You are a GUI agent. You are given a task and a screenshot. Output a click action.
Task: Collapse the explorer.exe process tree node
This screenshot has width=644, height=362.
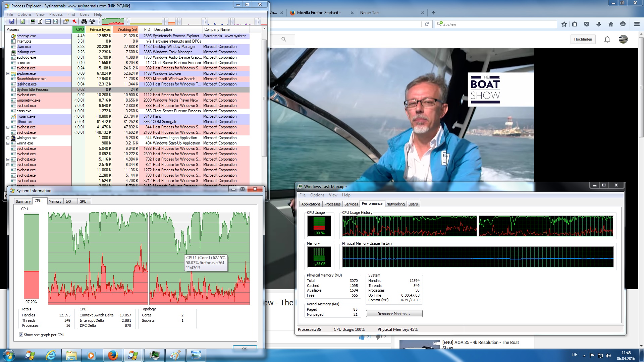8,73
